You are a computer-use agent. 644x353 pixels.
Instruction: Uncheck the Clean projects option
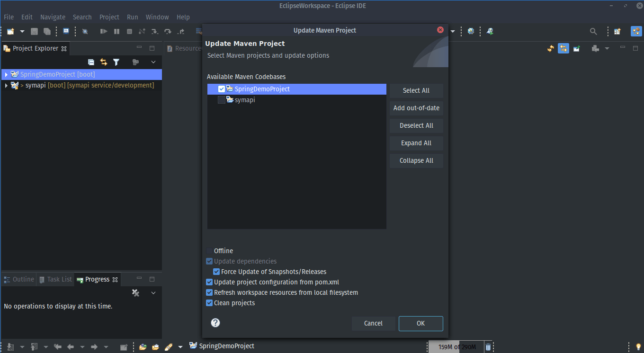[209, 303]
